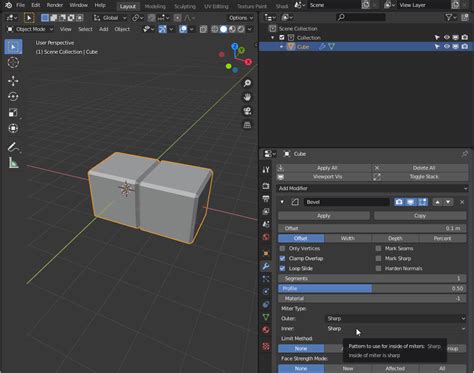The width and height of the screenshot is (474, 373).
Task: Switch to the Modeling workspace tab
Action: tap(155, 6)
